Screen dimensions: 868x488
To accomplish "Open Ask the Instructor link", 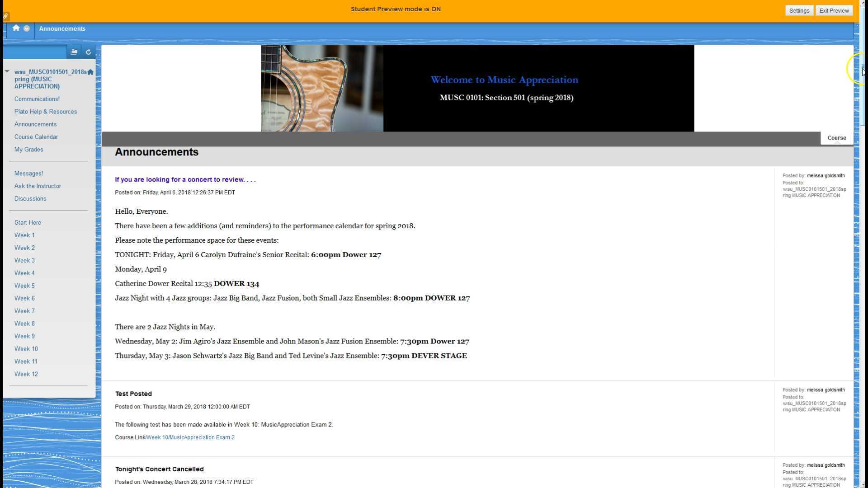I will click(38, 186).
